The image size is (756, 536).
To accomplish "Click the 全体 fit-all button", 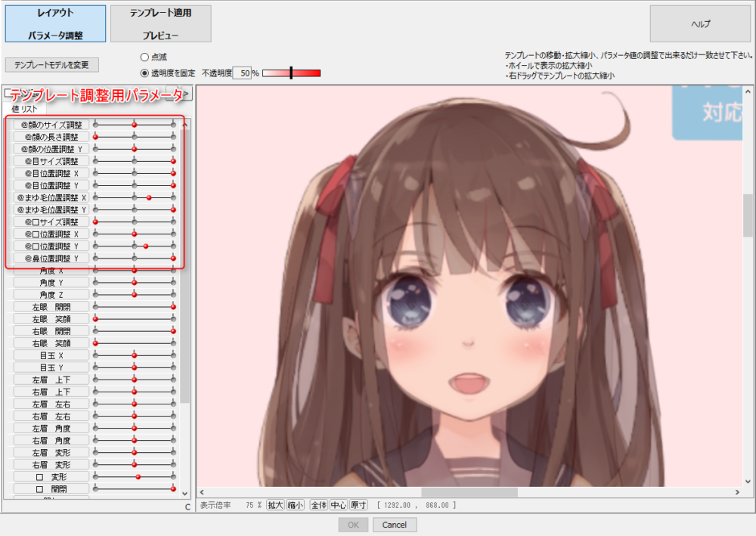I will [319, 505].
